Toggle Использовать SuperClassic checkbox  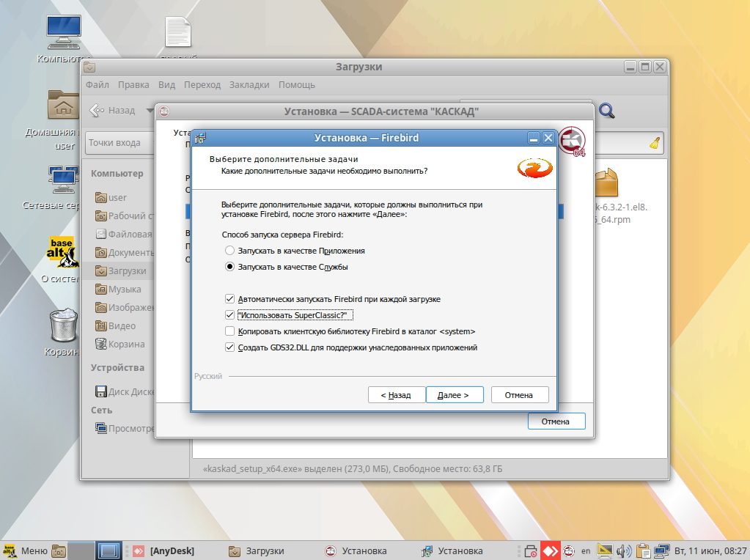[x=230, y=315]
